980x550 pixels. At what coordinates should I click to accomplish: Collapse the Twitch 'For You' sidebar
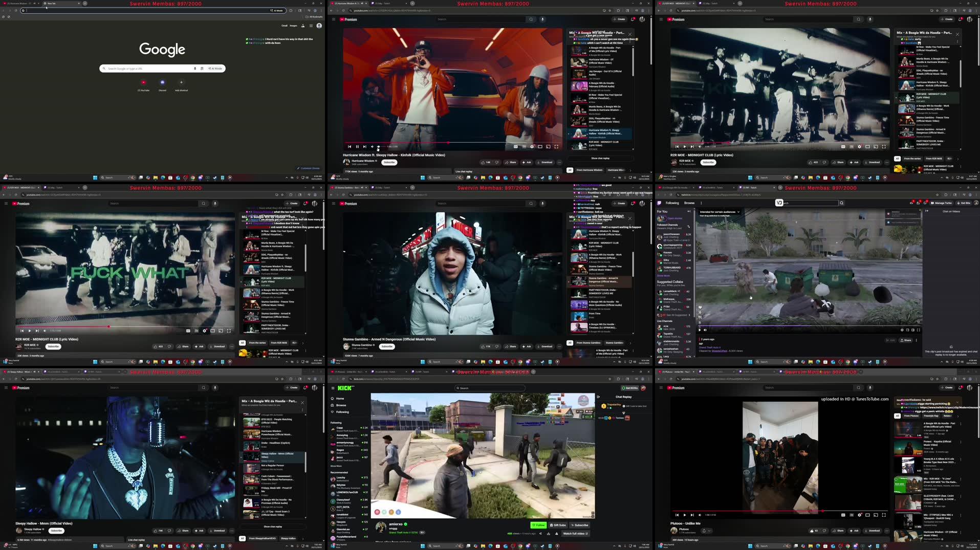689,211
